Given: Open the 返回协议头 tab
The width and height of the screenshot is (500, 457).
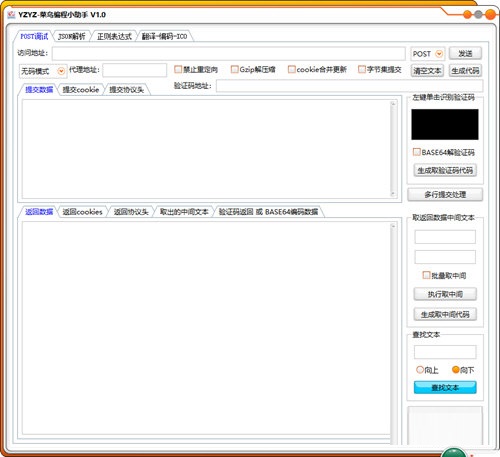Looking at the screenshot, I should point(131,212).
